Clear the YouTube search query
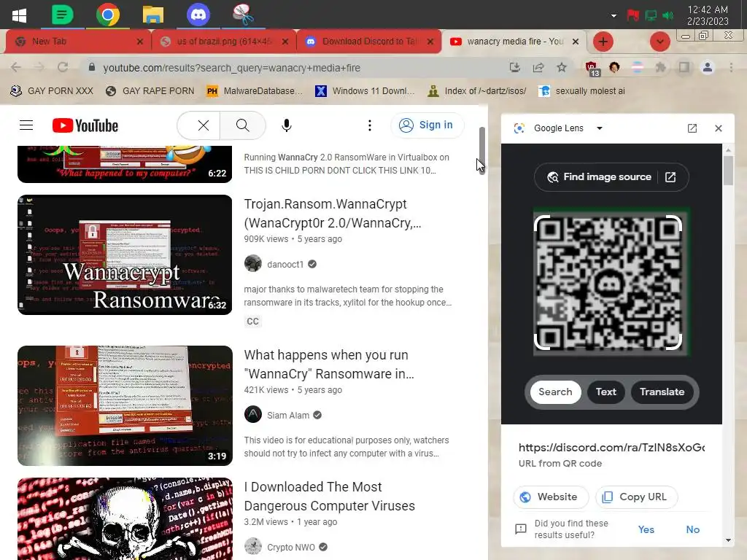The image size is (747, 560). tap(204, 125)
